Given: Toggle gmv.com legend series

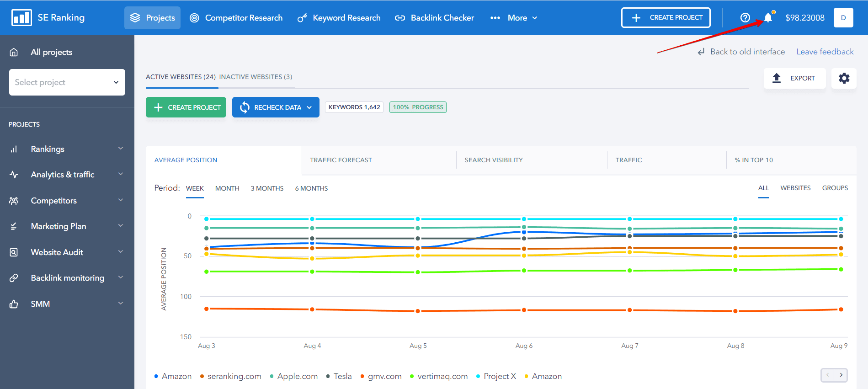Looking at the screenshot, I should pos(381,376).
